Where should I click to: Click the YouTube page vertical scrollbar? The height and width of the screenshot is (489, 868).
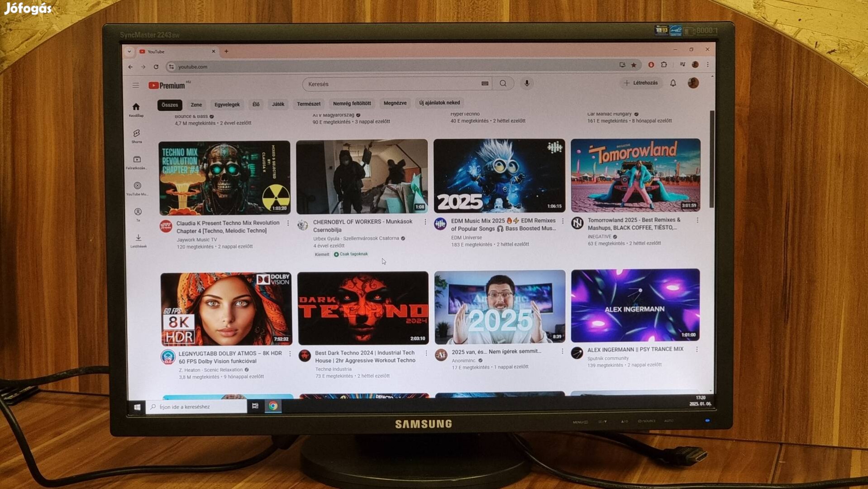pyautogui.click(x=712, y=158)
